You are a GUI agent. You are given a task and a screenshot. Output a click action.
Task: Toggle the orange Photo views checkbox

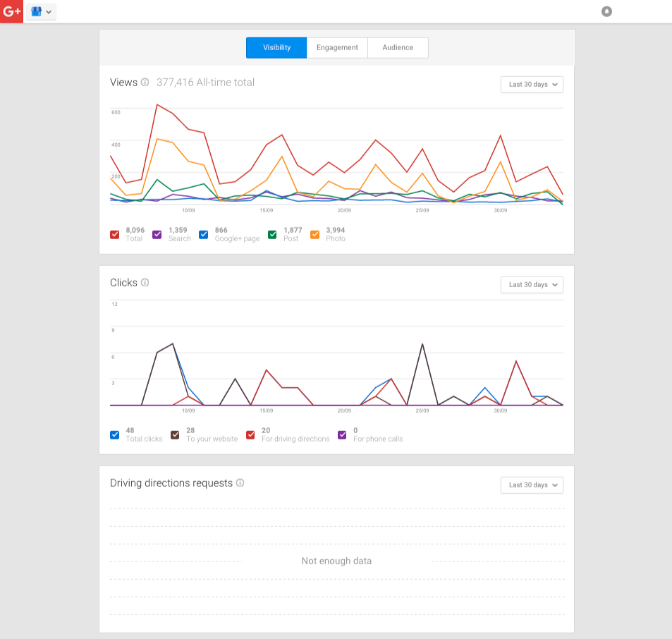tap(315, 234)
